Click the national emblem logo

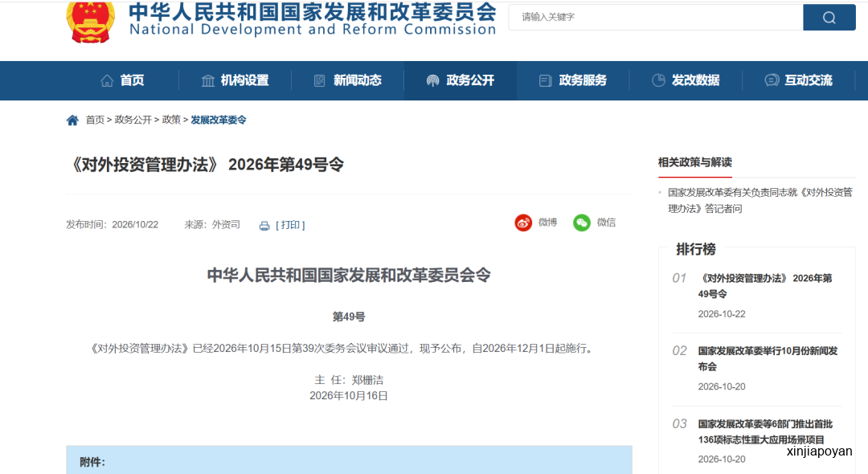click(x=91, y=21)
